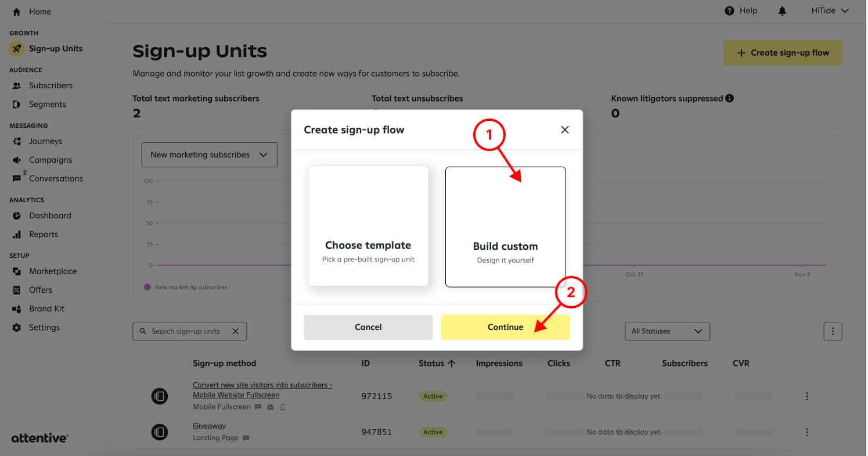Expand the New marketing subscribes dropdown
Image resolution: width=868 pixels, height=456 pixels.
pos(209,155)
